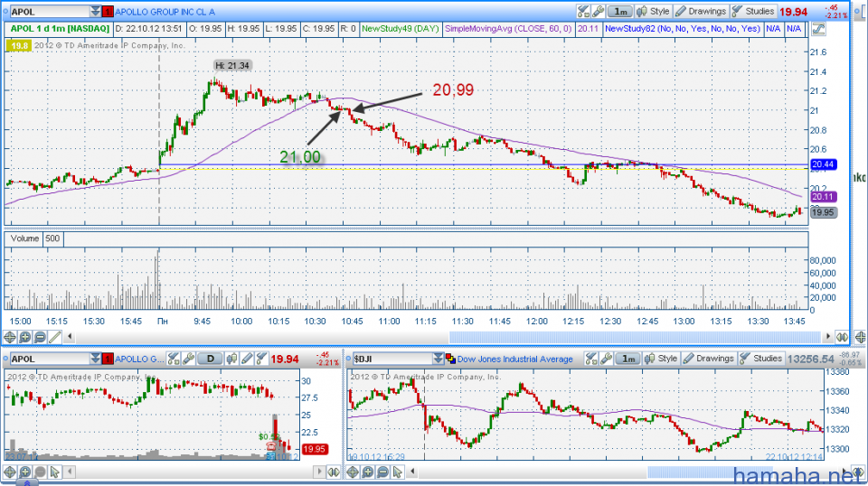The width and height of the screenshot is (868, 486).
Task: Zoom in with plus magnifier under main chart
Action: point(25,337)
